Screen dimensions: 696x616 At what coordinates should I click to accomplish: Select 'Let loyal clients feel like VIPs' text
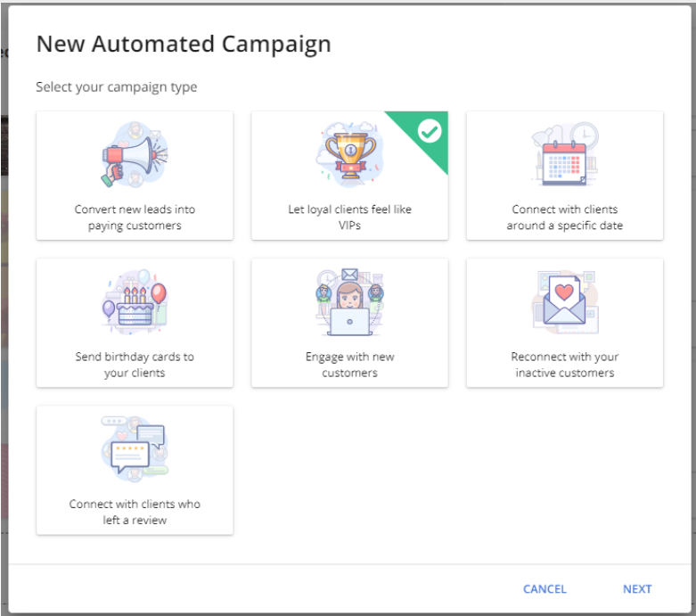click(349, 218)
